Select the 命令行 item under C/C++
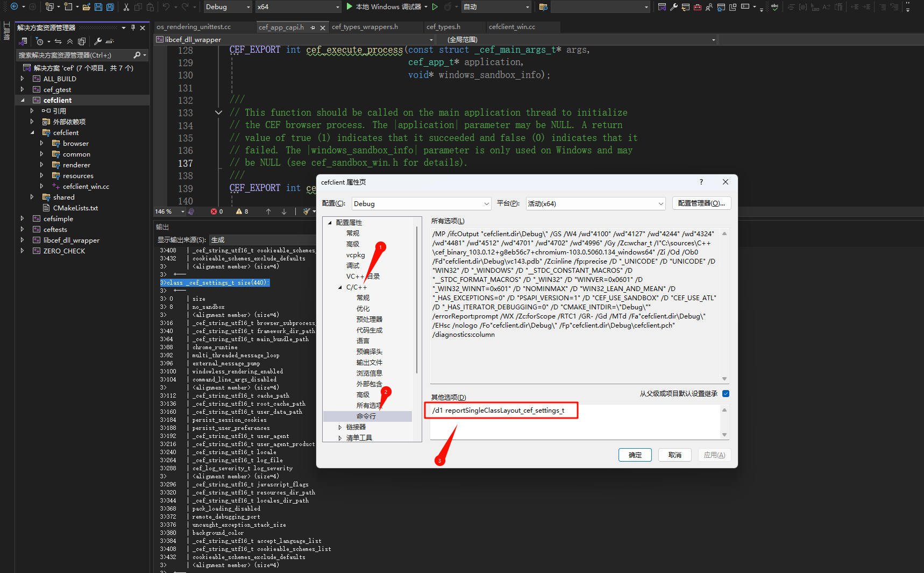Image resolution: width=924 pixels, height=573 pixels. point(366,416)
